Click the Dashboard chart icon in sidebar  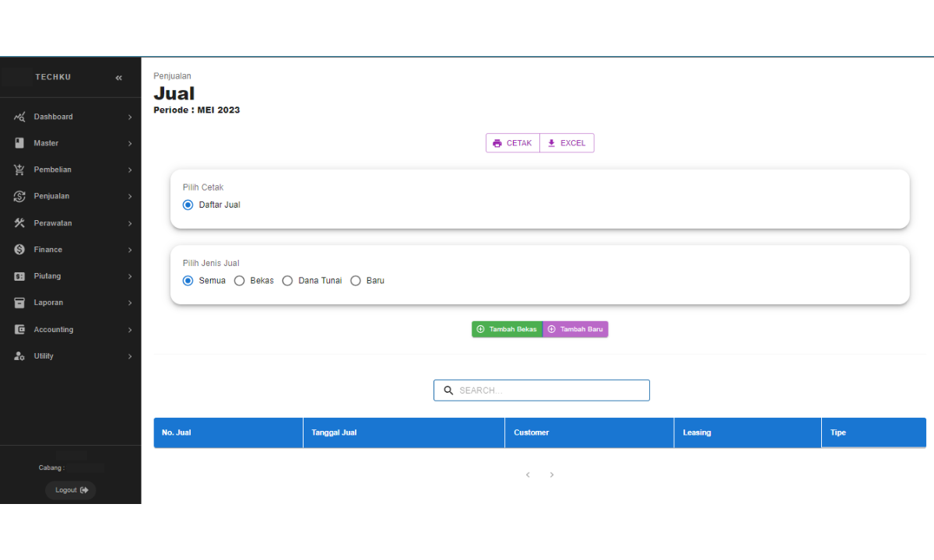[20, 117]
